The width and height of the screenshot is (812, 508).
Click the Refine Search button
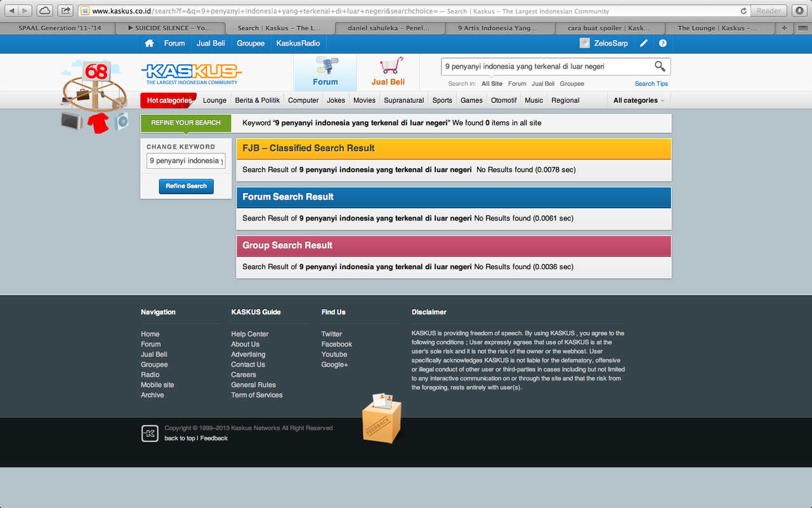tap(186, 186)
